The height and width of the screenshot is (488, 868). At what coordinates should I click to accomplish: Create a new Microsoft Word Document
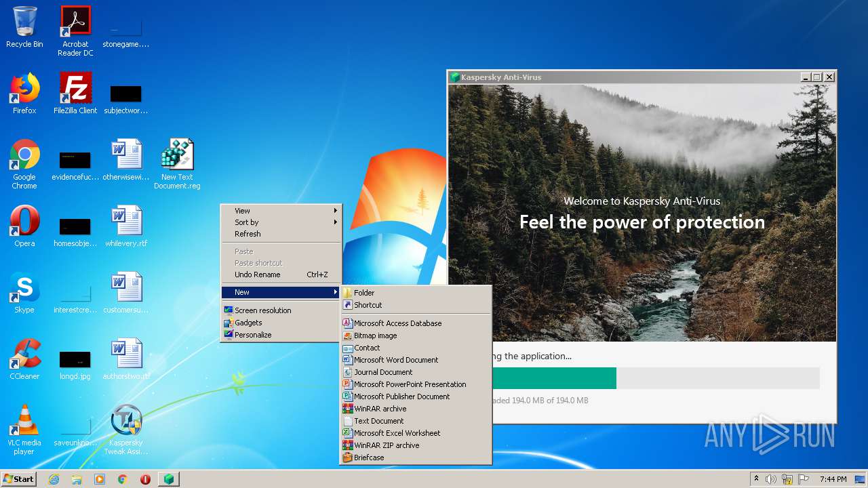[x=416, y=360]
